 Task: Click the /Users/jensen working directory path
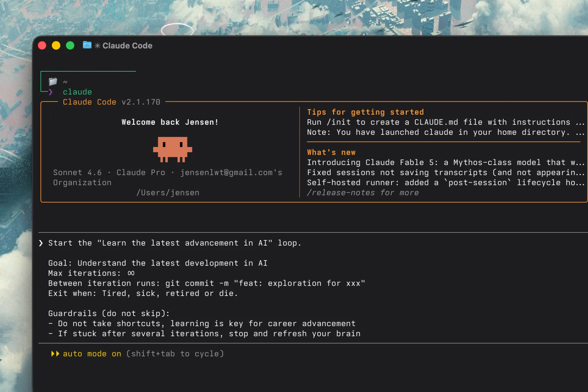pos(168,193)
